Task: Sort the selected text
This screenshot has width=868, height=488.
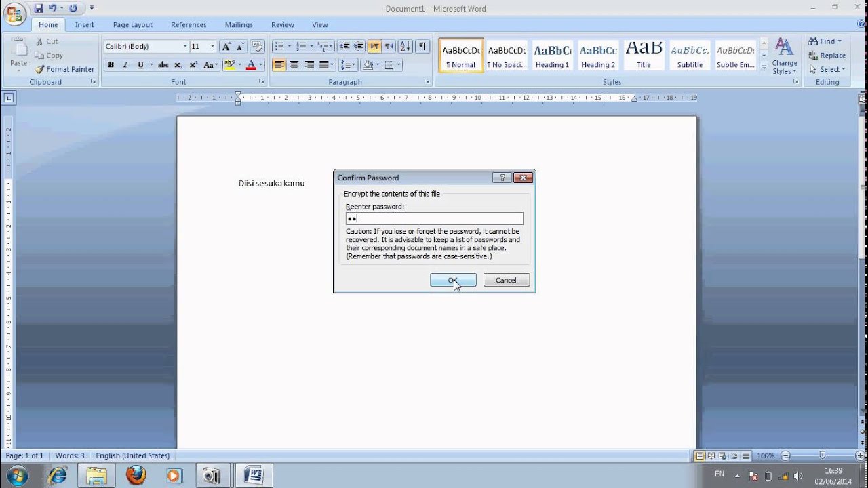Action: click(x=405, y=46)
